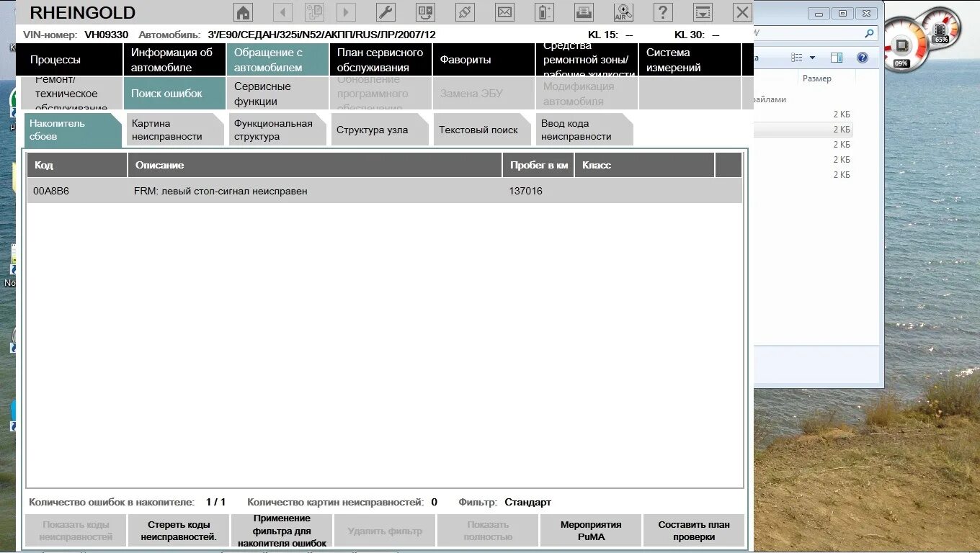The image size is (980, 553).
Task: Click the feedback display icon in toolbar
Action: 425,12
